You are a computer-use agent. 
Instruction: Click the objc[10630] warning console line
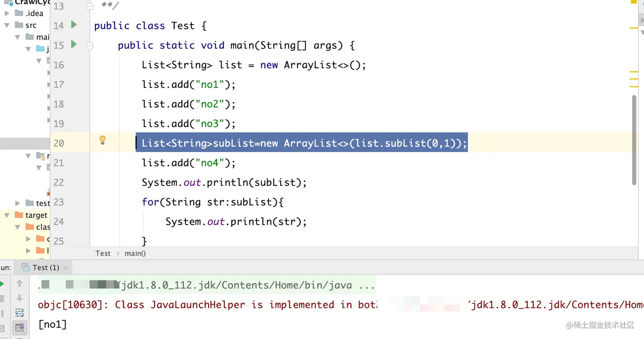pyautogui.click(x=341, y=305)
